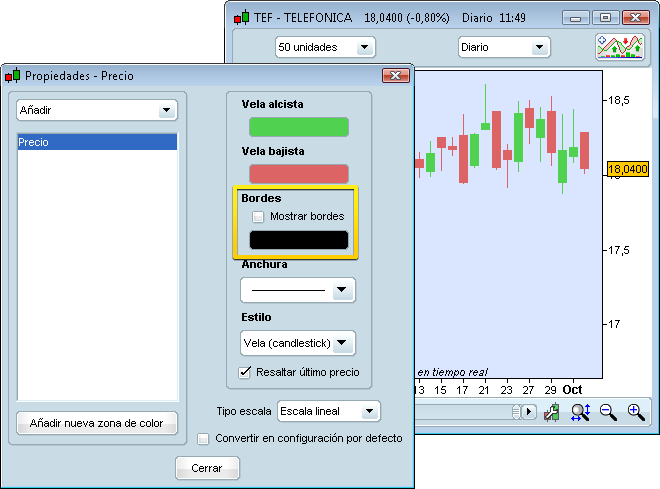Open the 50 unidades dropdown

[x=325, y=47]
